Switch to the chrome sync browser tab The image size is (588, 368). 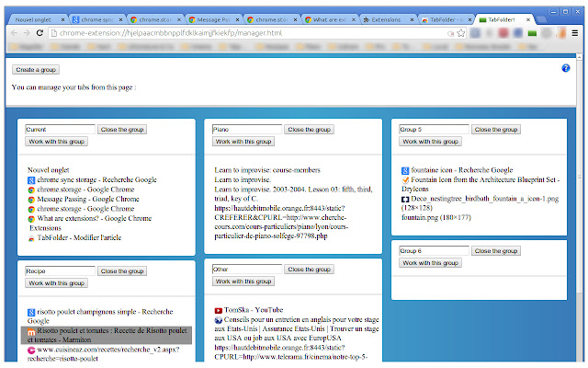[96, 20]
